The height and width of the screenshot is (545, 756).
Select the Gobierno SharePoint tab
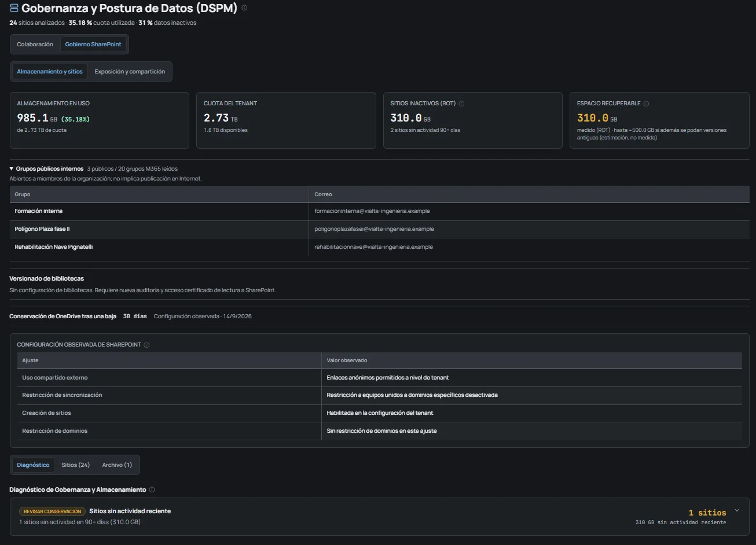pyautogui.click(x=93, y=45)
